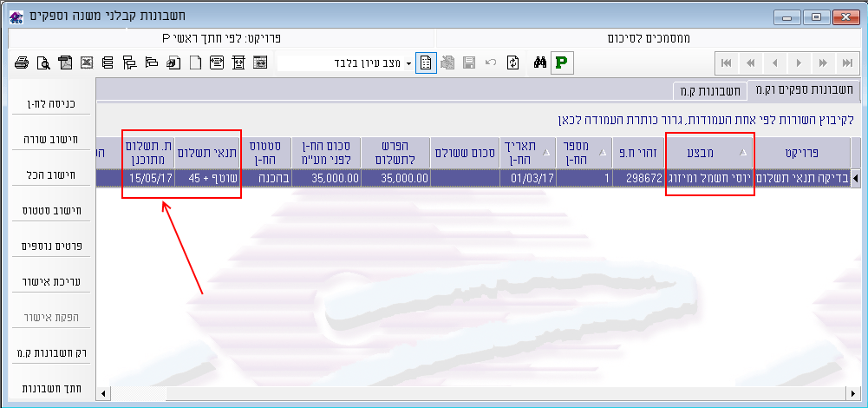
Task: Click the horizontal scrollbar's left arrow
Action: coord(103,394)
